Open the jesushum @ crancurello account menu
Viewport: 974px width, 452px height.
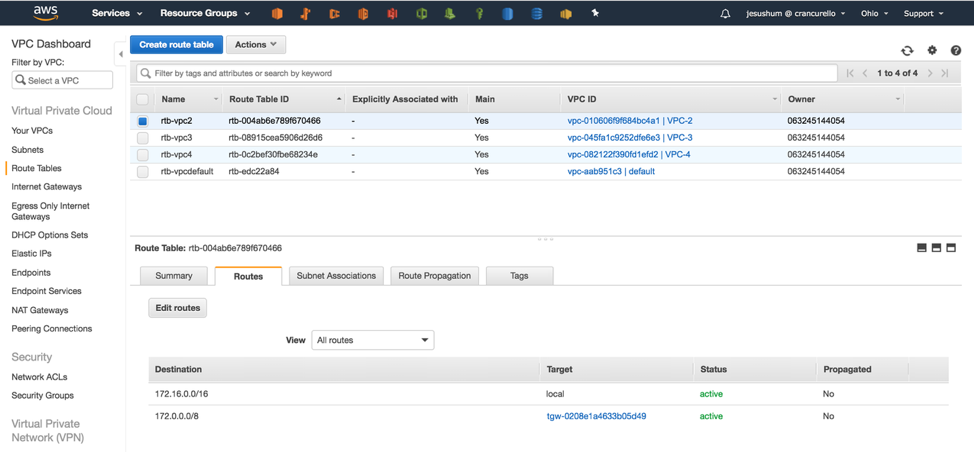794,14
